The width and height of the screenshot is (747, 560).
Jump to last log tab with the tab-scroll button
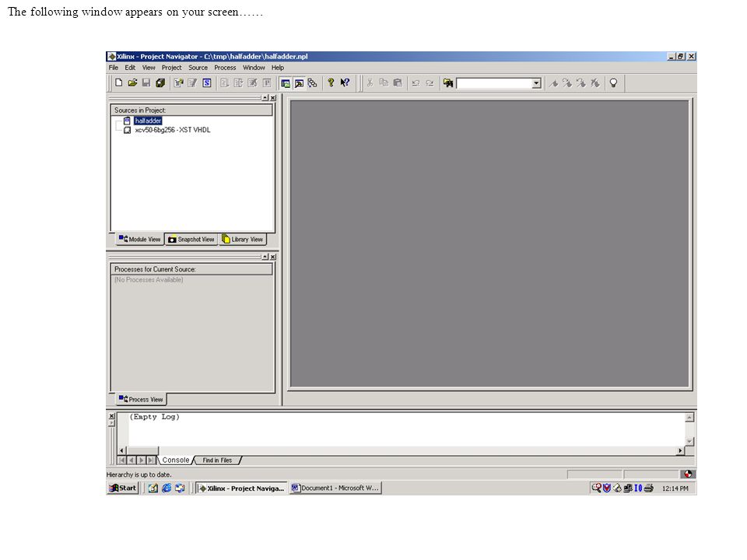[151, 460]
